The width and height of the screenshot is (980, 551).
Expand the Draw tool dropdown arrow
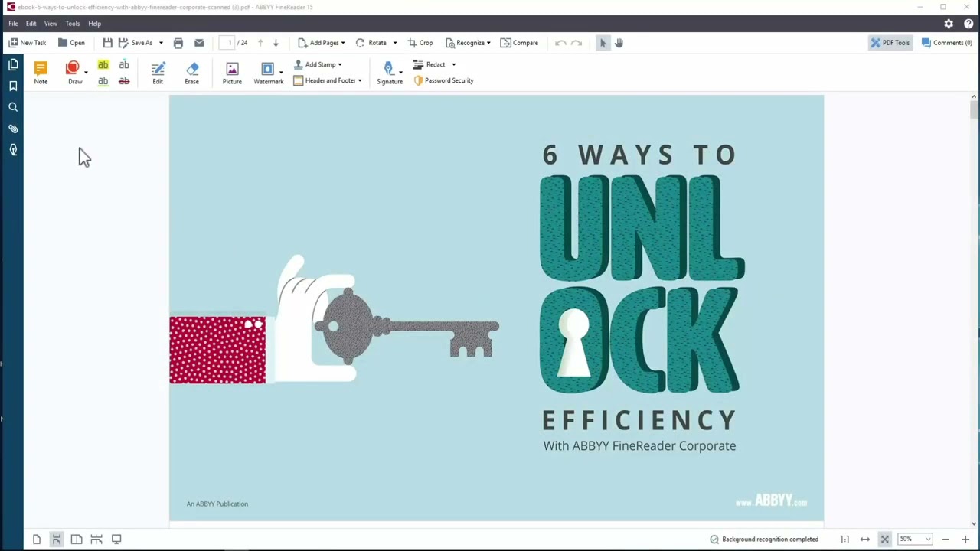[86, 73]
